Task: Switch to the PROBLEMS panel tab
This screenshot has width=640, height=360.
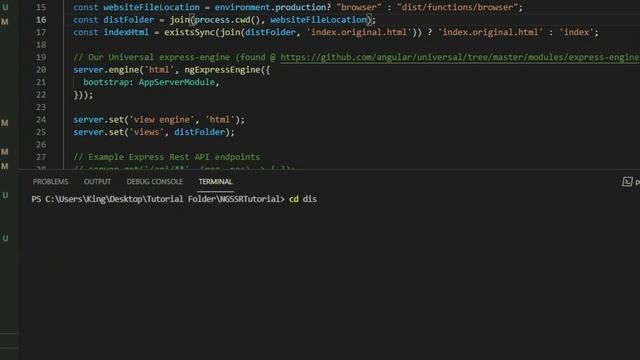Action: point(51,182)
